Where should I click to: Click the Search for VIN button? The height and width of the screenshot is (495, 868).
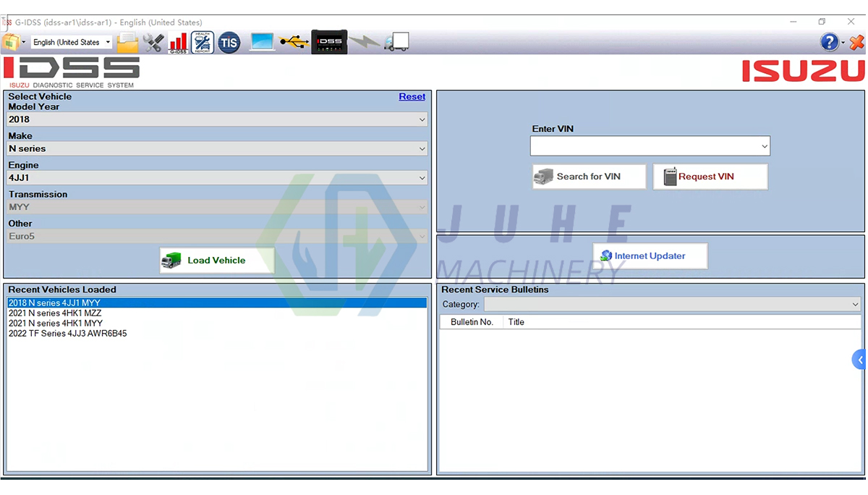pyautogui.click(x=589, y=176)
